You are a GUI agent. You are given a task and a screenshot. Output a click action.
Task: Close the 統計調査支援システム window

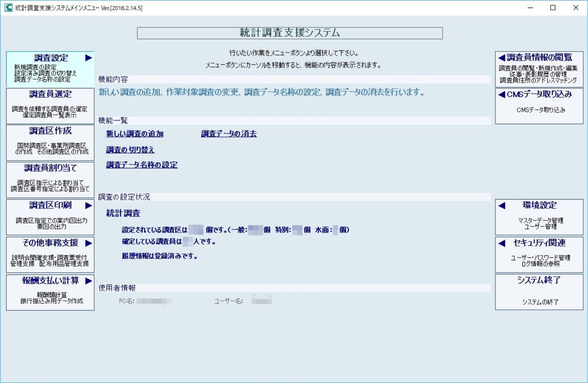tap(576, 8)
